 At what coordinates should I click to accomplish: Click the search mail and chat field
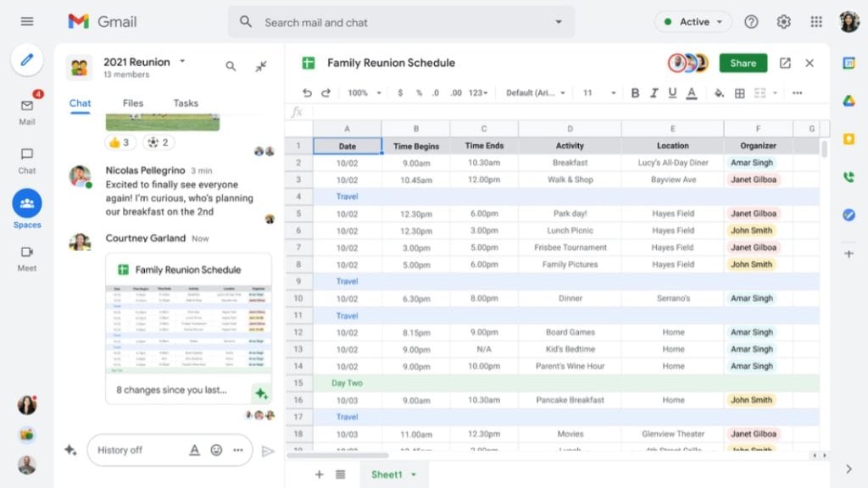pyautogui.click(x=401, y=22)
